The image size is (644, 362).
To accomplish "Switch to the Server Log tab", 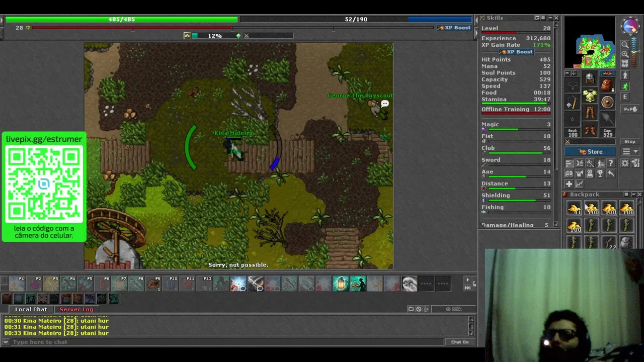I will (76, 309).
